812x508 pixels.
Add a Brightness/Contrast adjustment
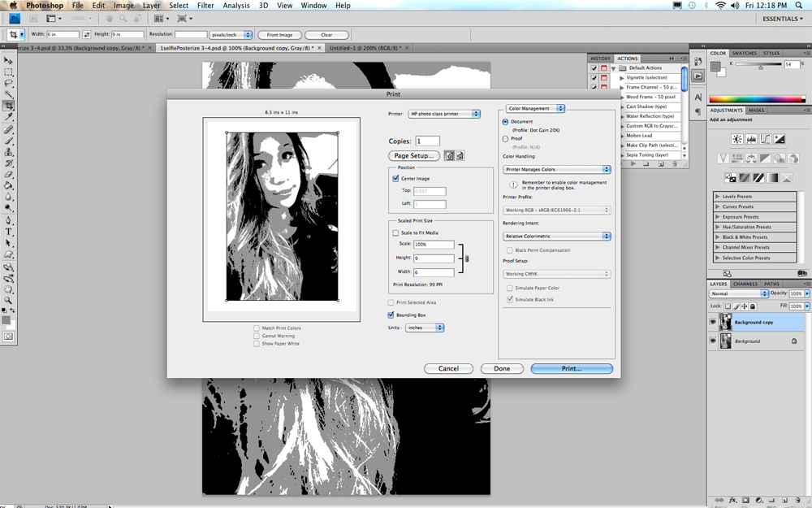[x=737, y=139]
